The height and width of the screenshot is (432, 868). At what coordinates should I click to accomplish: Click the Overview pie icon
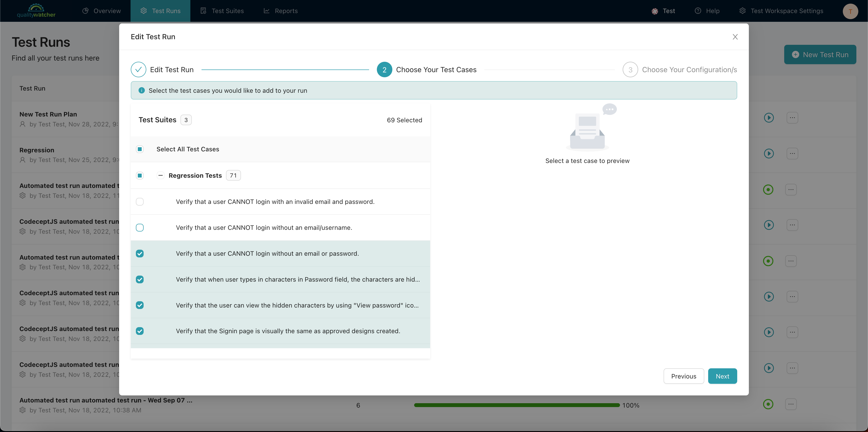click(x=85, y=11)
